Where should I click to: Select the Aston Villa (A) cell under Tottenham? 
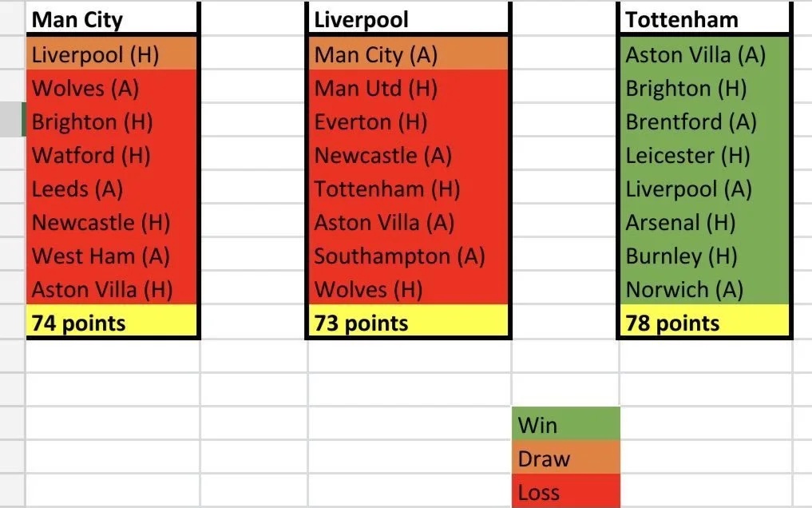click(x=704, y=54)
